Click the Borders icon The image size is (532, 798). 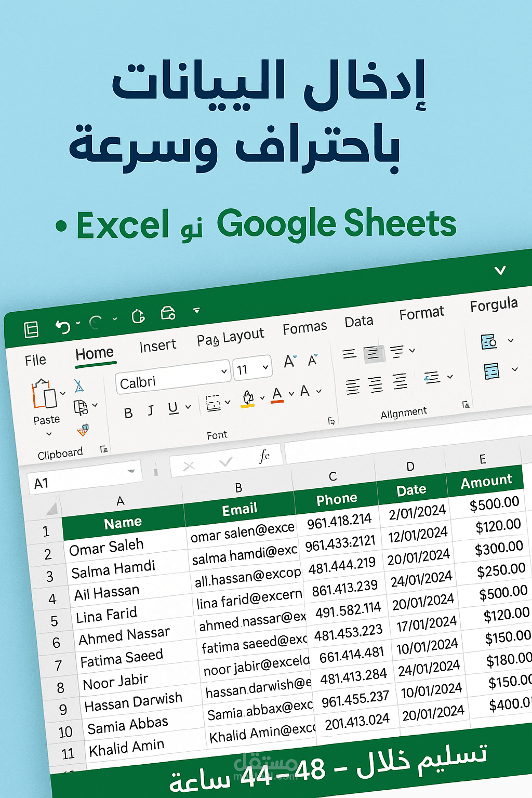click(x=213, y=403)
